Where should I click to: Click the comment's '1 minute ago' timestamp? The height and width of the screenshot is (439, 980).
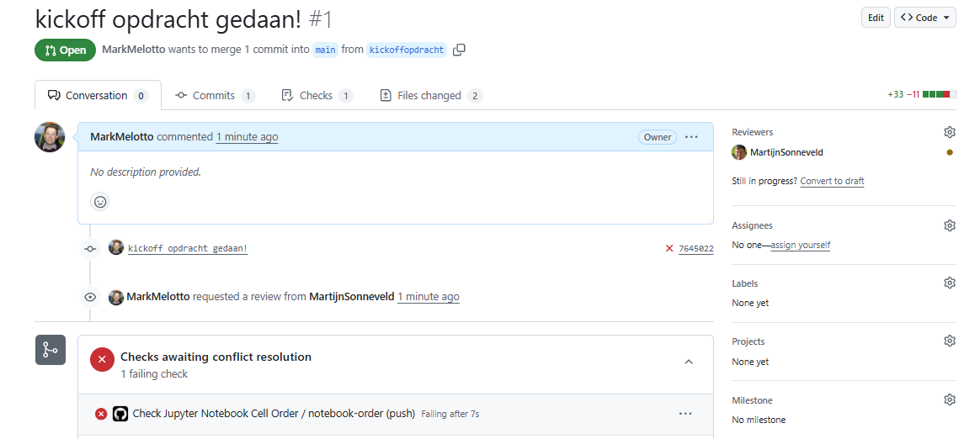(247, 137)
